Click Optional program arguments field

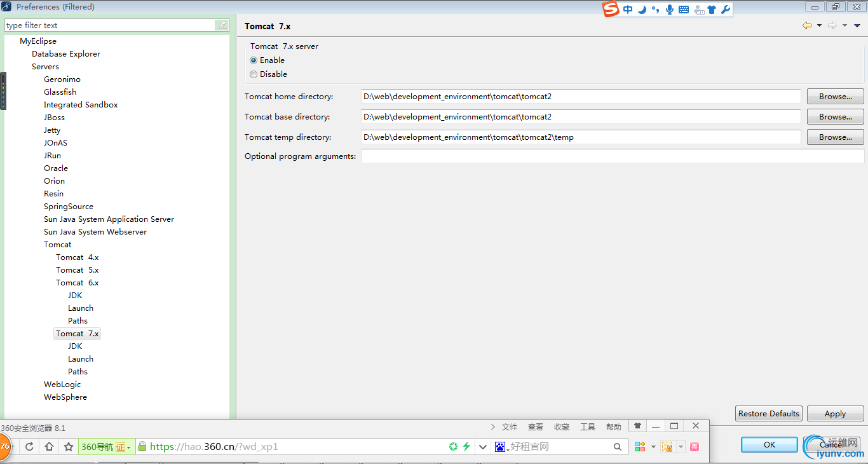[x=613, y=156]
